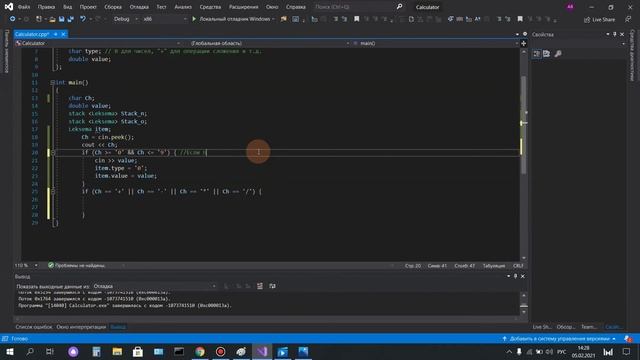Image resolution: width=640 pixels, height=360 pixels.
Task: Click Добавить в систему управления версиями
Action: 559,339
